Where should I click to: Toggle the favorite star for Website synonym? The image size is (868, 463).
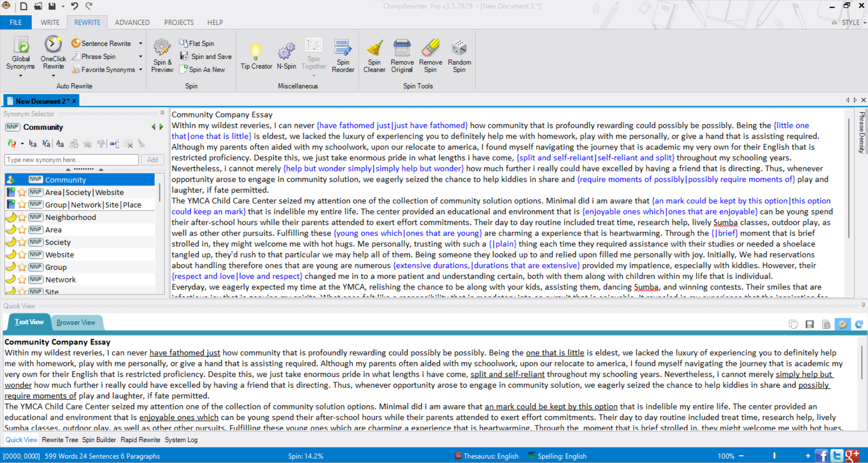(x=22, y=254)
